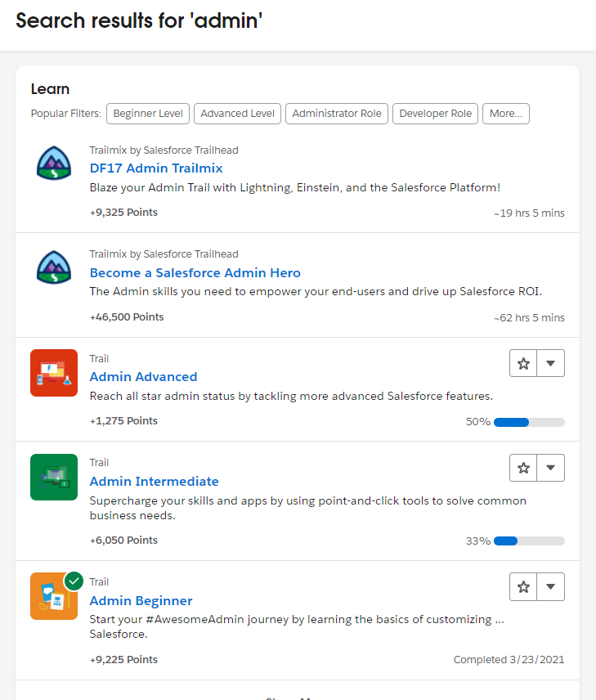Click the 'Learn' section heading
The width and height of the screenshot is (596, 700).
pos(50,89)
